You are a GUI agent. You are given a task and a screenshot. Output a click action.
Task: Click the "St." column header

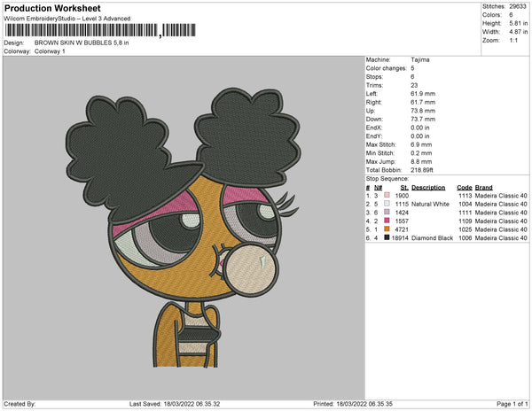click(404, 188)
